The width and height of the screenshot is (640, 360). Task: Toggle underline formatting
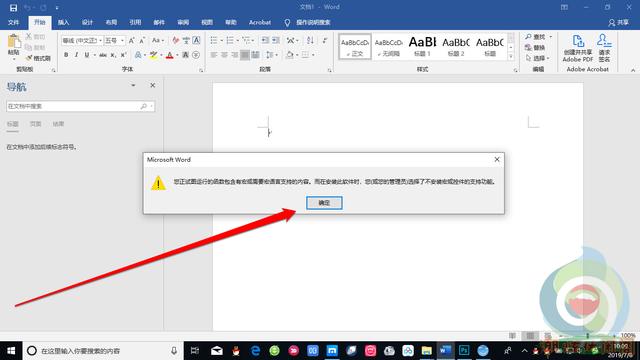click(87, 55)
